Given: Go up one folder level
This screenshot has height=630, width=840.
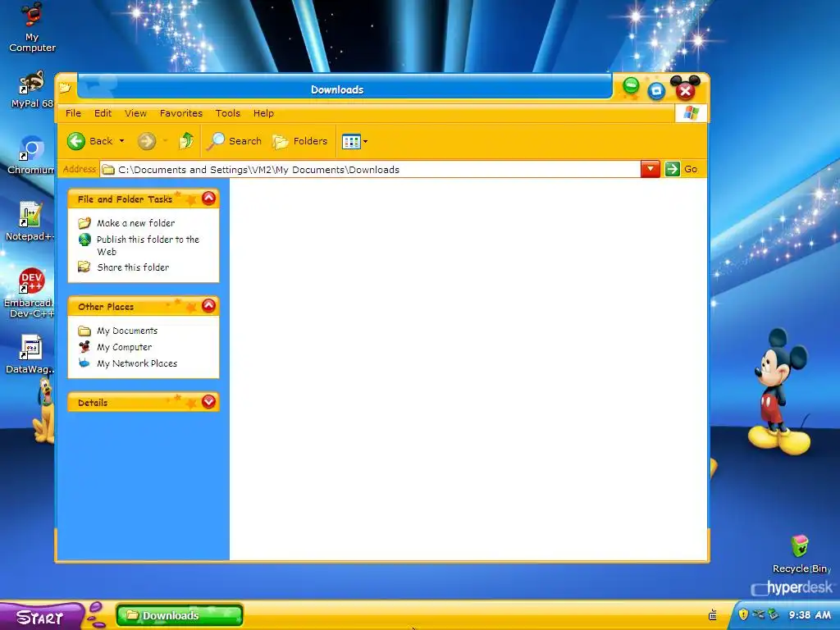Looking at the screenshot, I should (186, 141).
